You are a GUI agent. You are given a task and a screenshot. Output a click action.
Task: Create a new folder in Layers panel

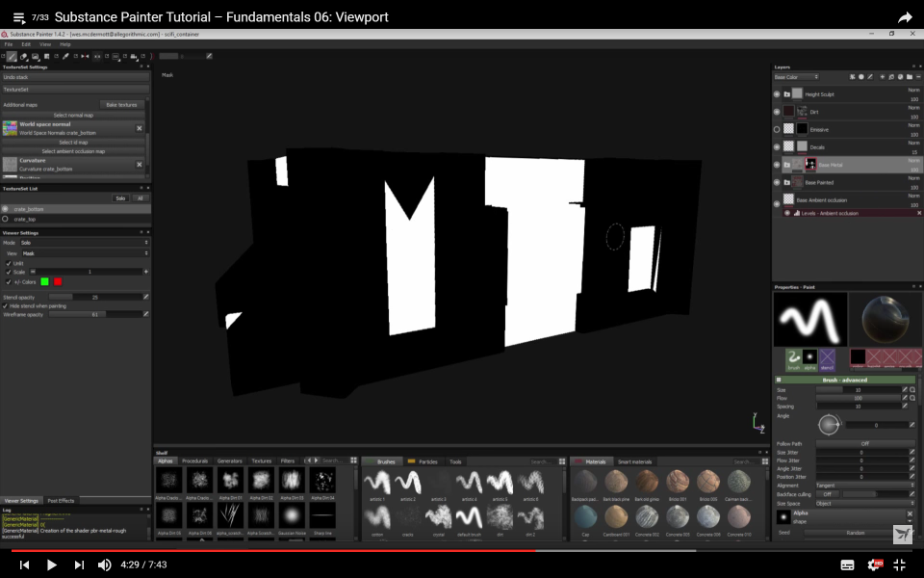click(x=910, y=77)
